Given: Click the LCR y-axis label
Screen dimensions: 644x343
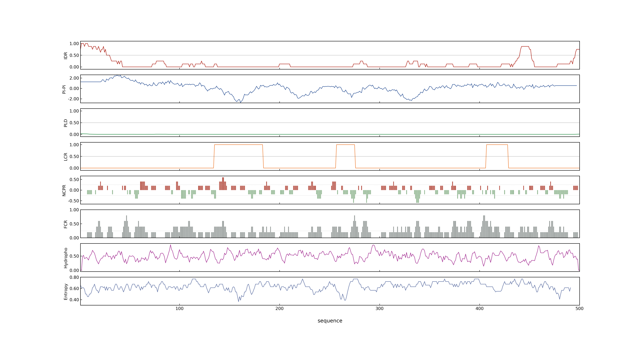Looking at the screenshot, I should (x=66, y=157).
